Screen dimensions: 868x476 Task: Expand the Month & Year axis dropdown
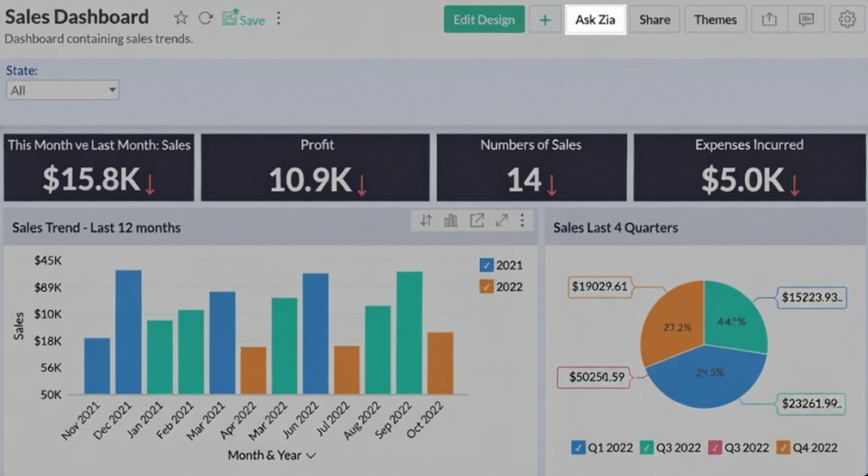tap(311, 456)
